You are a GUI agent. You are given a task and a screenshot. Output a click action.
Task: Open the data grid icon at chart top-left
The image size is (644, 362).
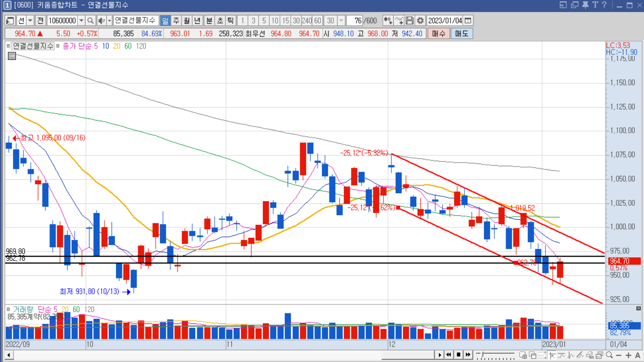point(12,56)
